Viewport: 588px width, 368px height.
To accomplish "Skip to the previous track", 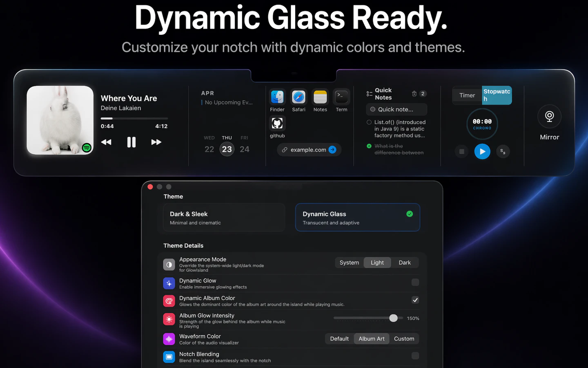I will [106, 142].
